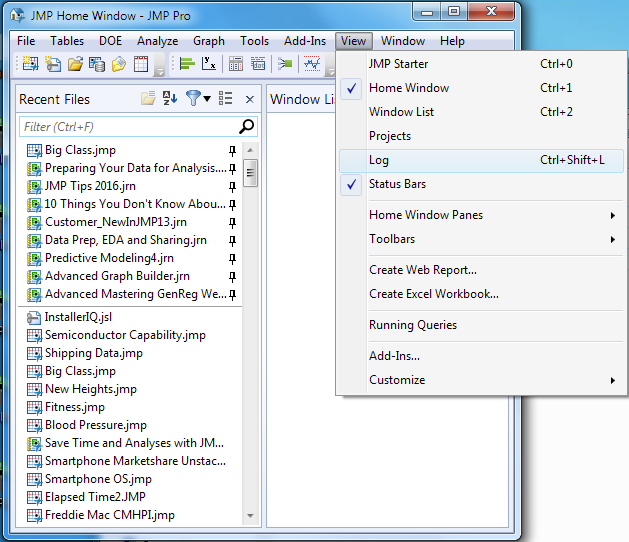Image resolution: width=629 pixels, height=542 pixels.
Task: Select Projects in the View menu
Action: coord(481,136)
